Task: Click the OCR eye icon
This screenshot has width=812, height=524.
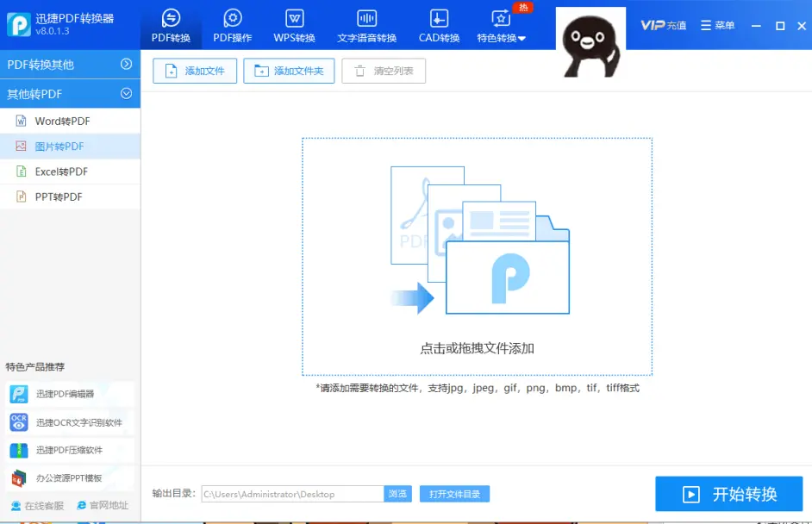Action: (x=19, y=422)
